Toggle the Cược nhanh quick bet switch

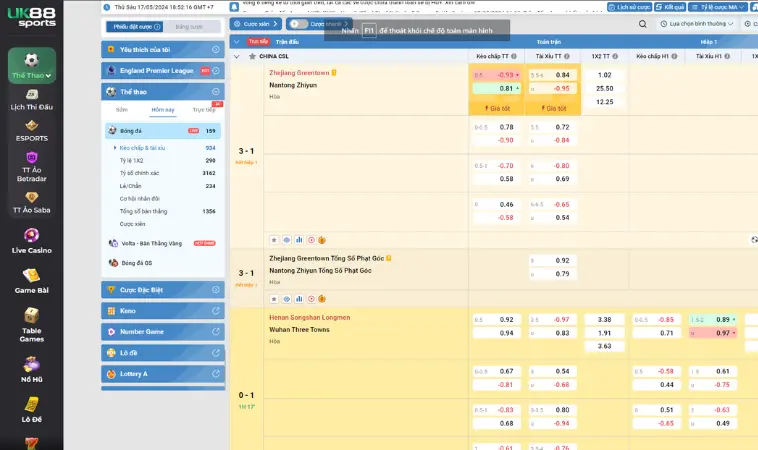(298, 23)
